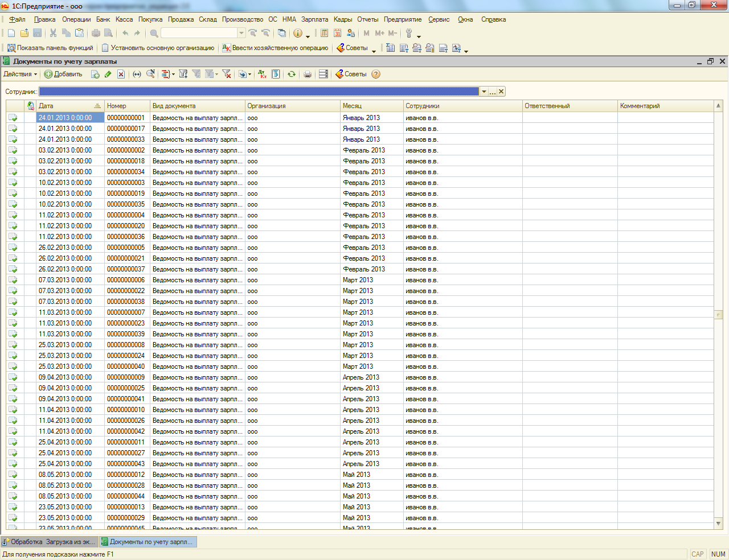Screen dimensions: 729x560
Task: Click Ввести хозяйственную операцию button
Action: tap(275, 48)
